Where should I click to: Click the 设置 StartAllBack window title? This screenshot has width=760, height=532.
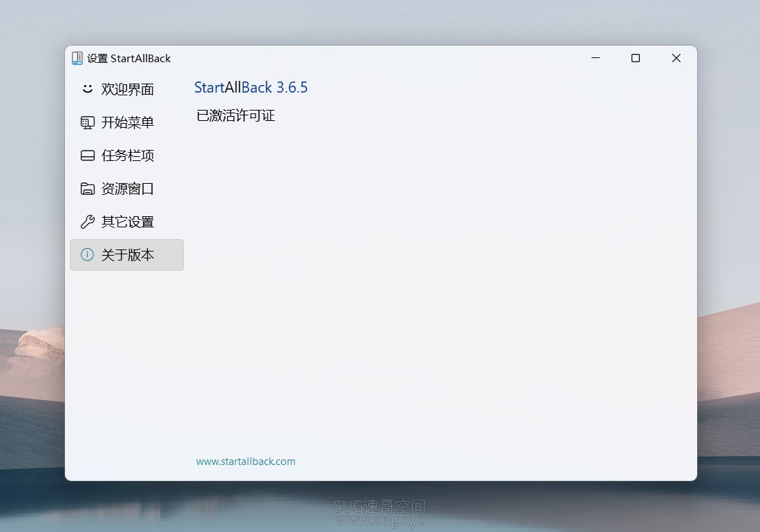pyautogui.click(x=129, y=58)
